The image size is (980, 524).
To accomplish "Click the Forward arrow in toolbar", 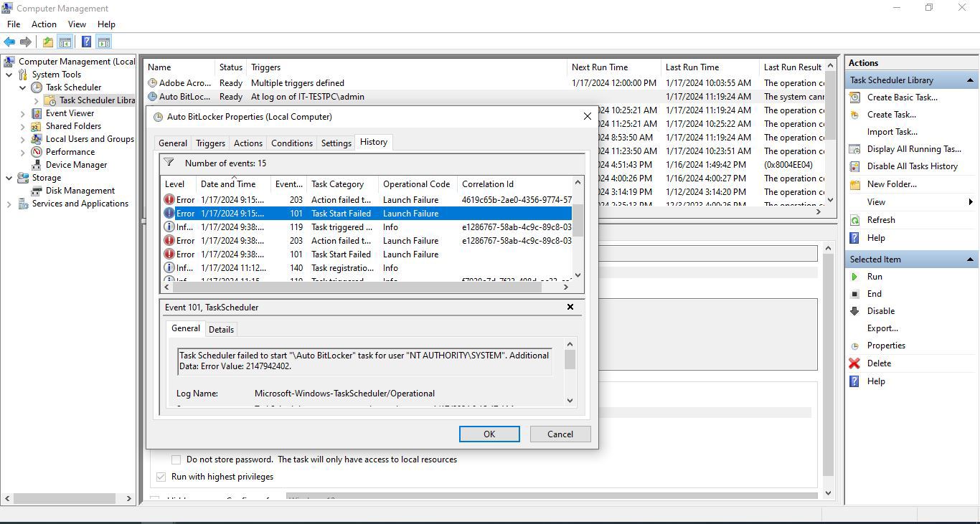I will [x=26, y=42].
